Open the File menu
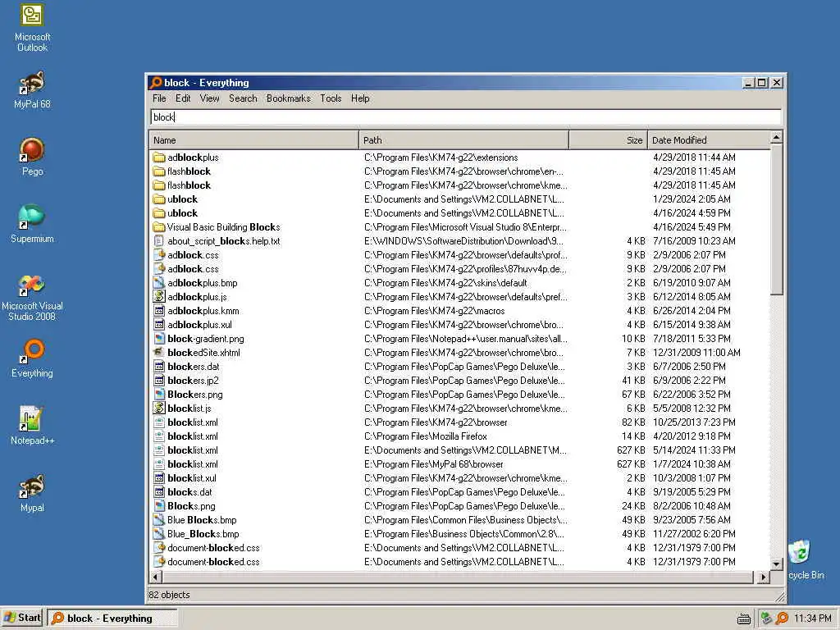 point(159,98)
